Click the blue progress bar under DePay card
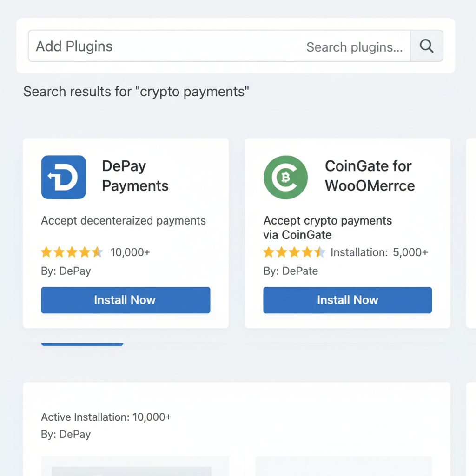Viewport: 476px width, 476px height. (x=82, y=344)
